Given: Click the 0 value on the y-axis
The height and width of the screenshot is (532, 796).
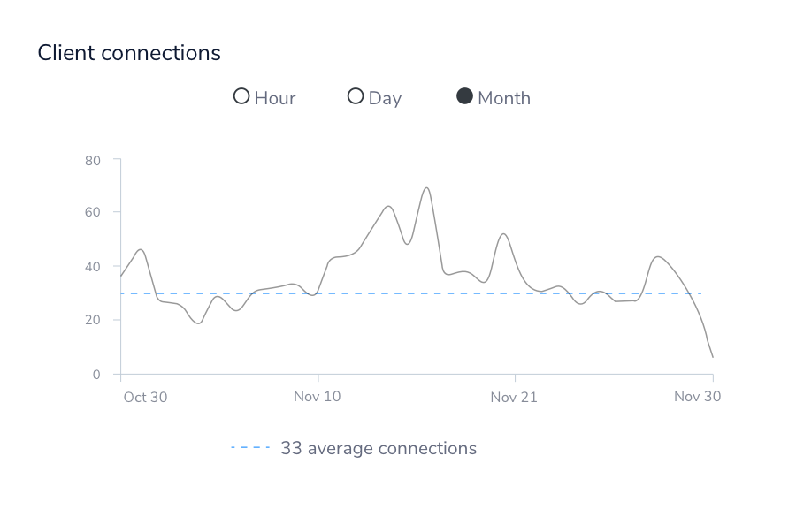Looking at the screenshot, I should [x=98, y=374].
